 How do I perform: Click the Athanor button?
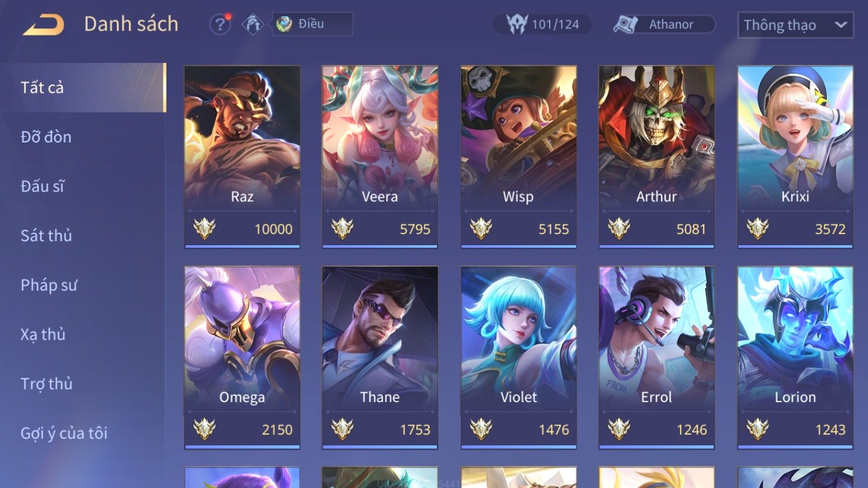click(x=663, y=24)
